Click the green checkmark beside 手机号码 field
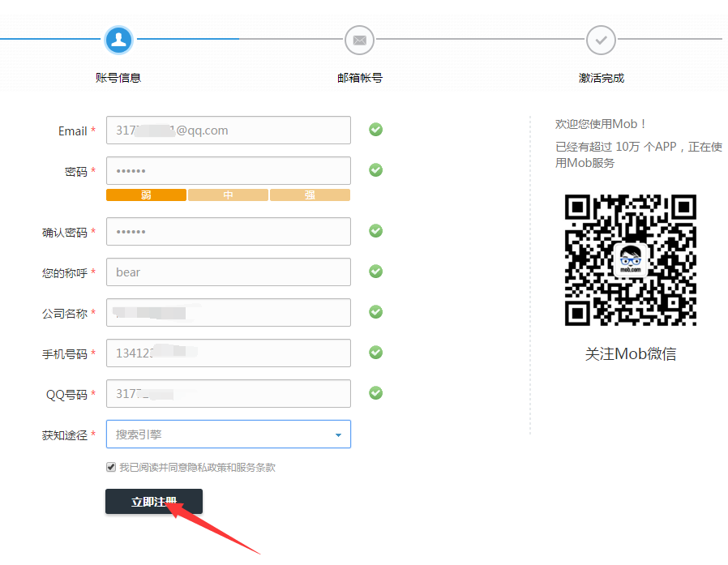The image size is (728, 565). point(375,353)
